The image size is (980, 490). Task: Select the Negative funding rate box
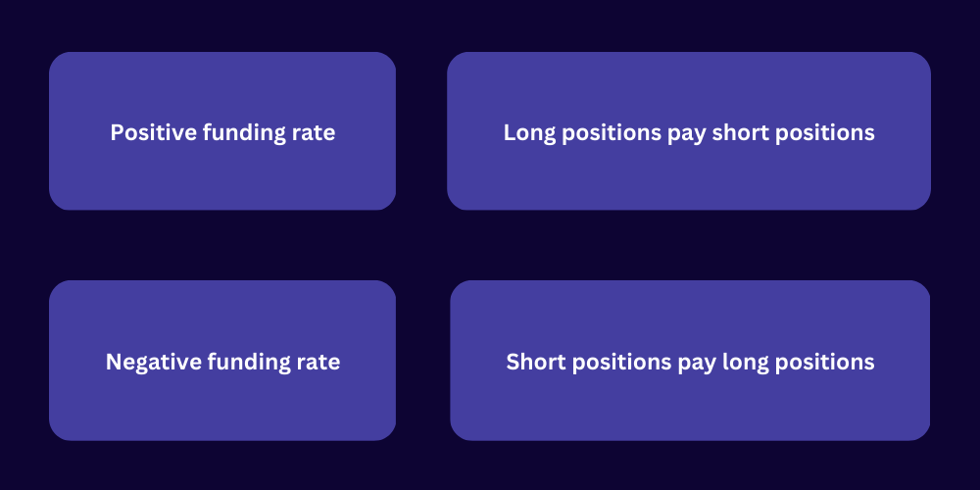(222, 361)
